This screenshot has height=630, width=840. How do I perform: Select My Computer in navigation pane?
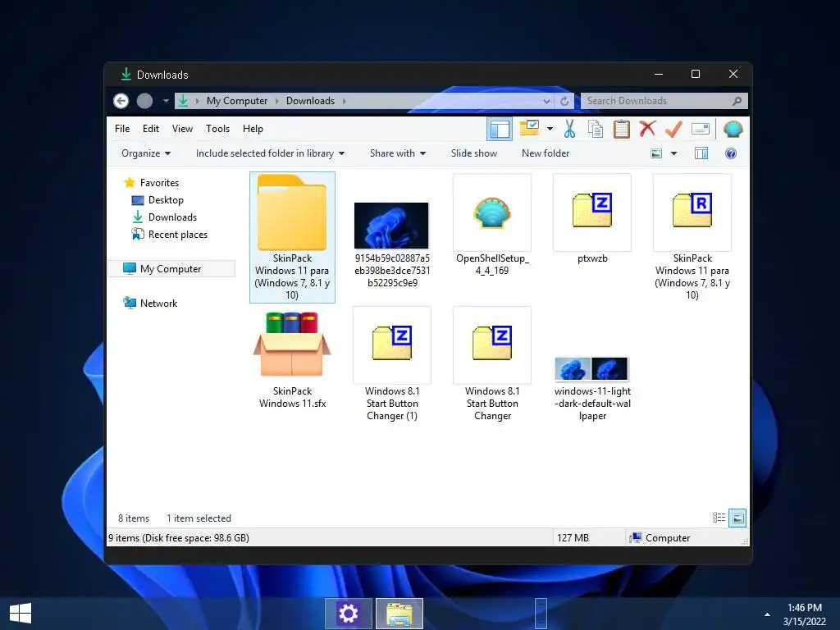171,269
